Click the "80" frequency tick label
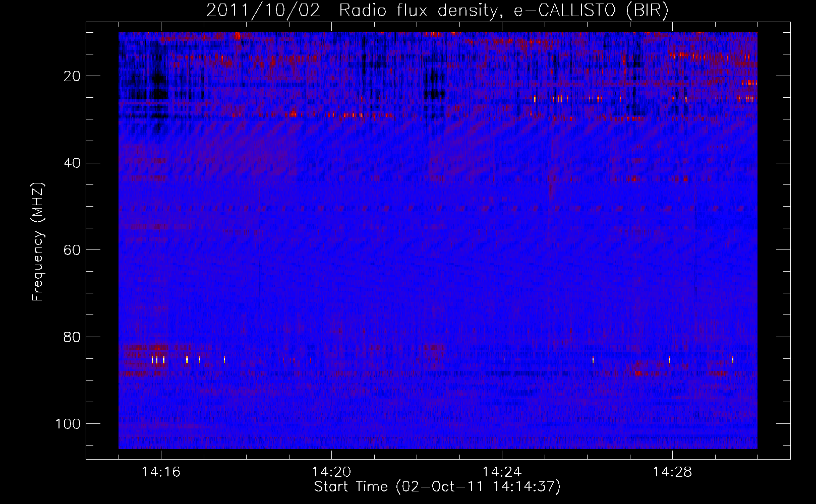This screenshot has height=504, width=816. click(x=72, y=337)
